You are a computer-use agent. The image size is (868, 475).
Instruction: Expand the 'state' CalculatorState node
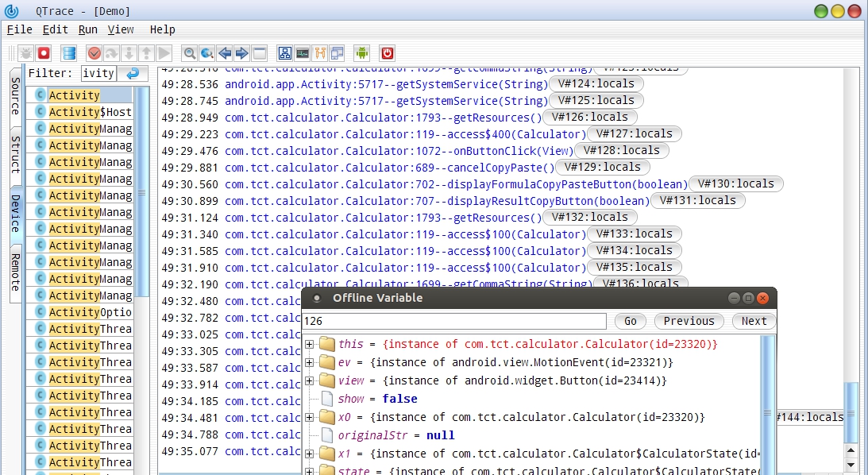[x=310, y=470]
